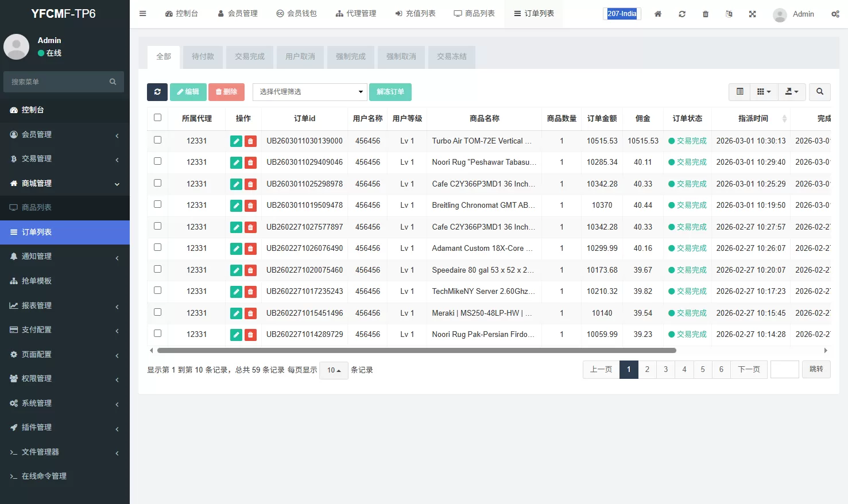Tick the checkbox of the Breitling Chronomat order
The height and width of the screenshot is (504, 848).
tap(157, 204)
